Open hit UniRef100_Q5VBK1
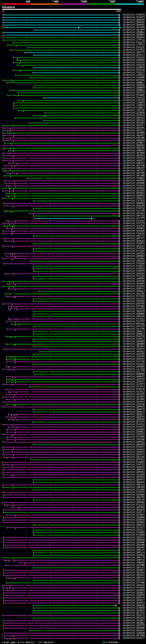This screenshot has height=644, width=146. click(x=134, y=32)
